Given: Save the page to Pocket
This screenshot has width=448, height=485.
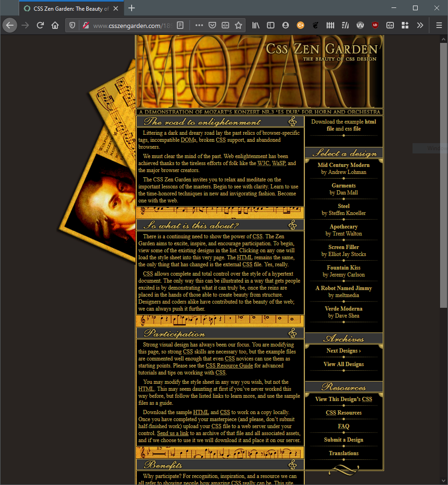Looking at the screenshot, I should pyautogui.click(x=212, y=25).
